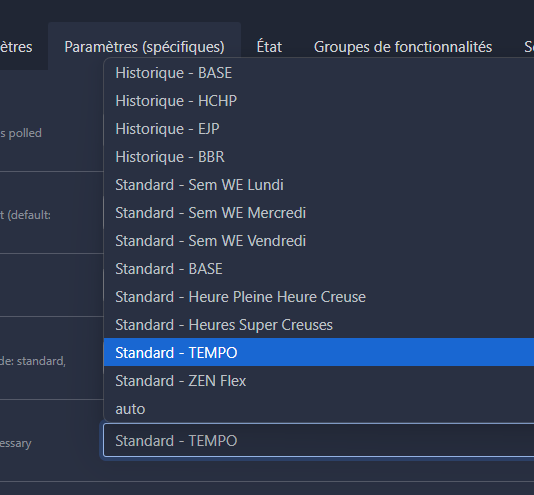The height and width of the screenshot is (495, 534).
Task: Choose Historique - HCHP from list
Action: tap(319, 101)
